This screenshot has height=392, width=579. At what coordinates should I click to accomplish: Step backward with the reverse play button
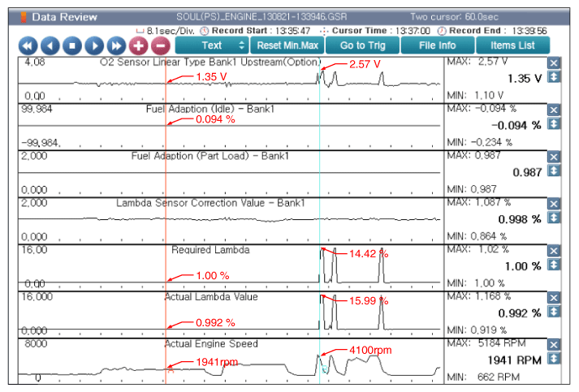click(x=50, y=45)
